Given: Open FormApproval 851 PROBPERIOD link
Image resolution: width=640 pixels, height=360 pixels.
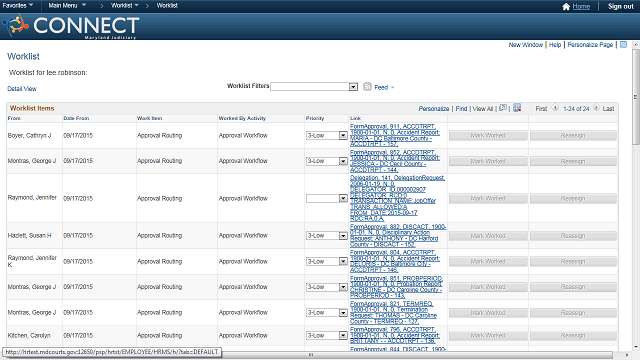Looking at the screenshot, I should point(396,287).
